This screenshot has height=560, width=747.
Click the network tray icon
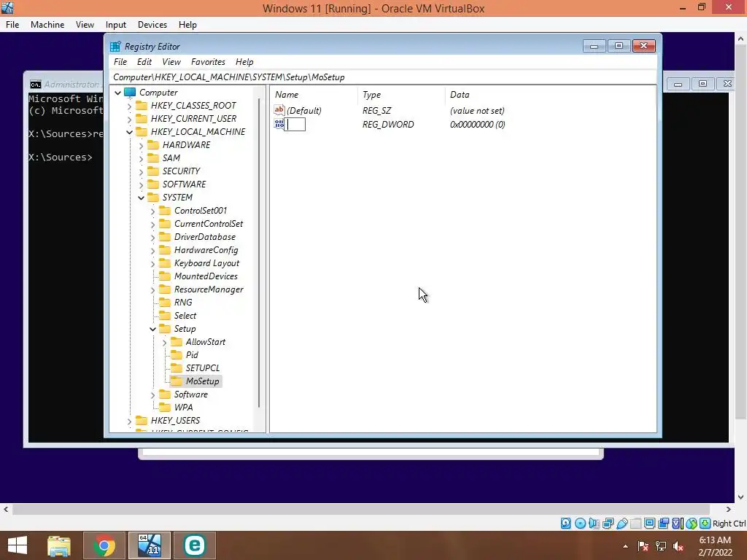pos(661,546)
